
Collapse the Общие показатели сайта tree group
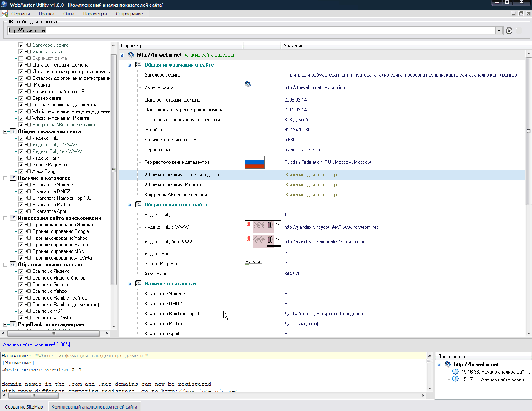pos(6,131)
